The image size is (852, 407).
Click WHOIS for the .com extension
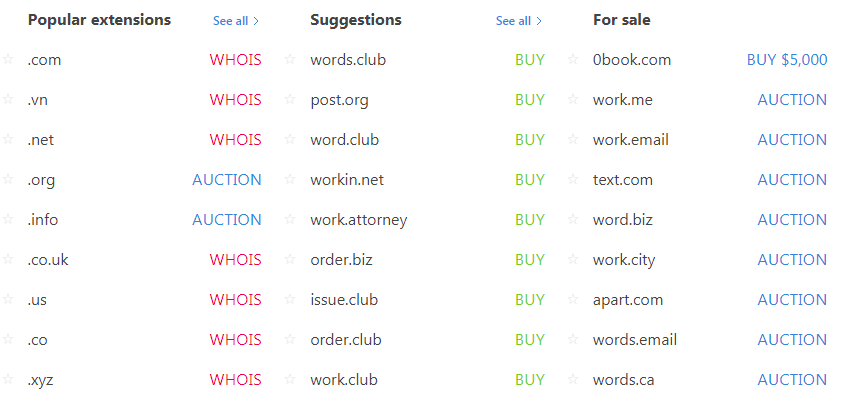[235, 60]
